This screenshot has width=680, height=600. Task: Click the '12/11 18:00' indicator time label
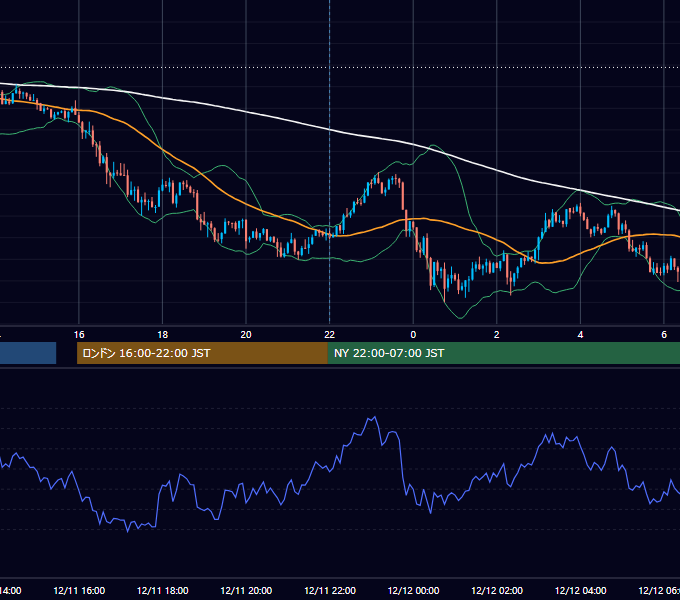point(163,590)
